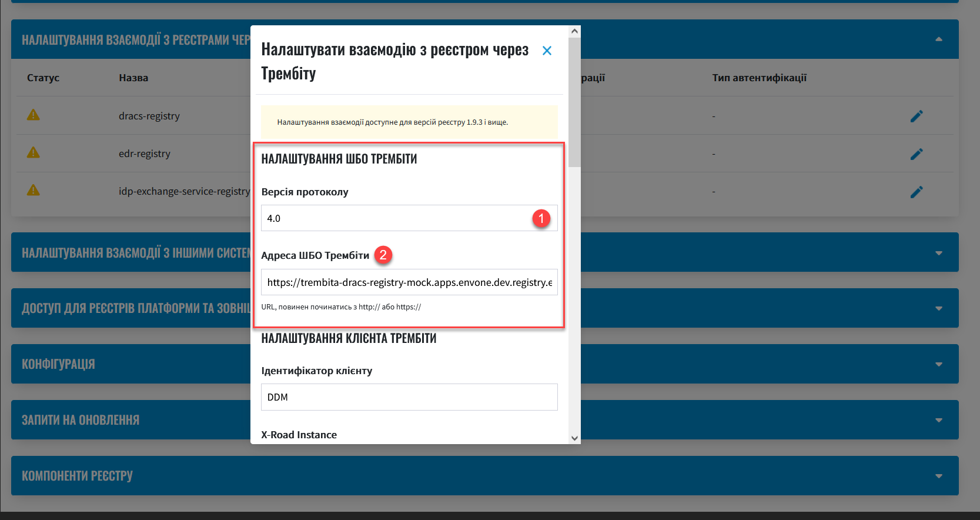Collapse the registries interaction section arrow
The image size is (980, 520).
(939, 39)
